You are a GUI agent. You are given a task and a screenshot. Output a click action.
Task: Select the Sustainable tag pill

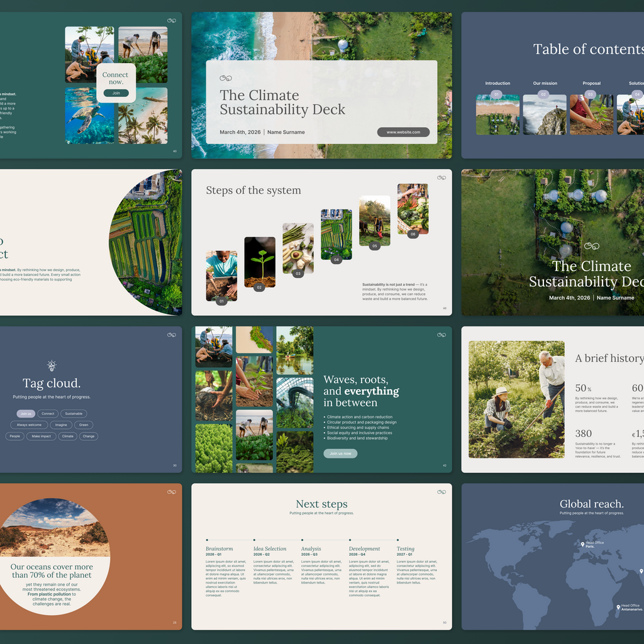tap(74, 414)
